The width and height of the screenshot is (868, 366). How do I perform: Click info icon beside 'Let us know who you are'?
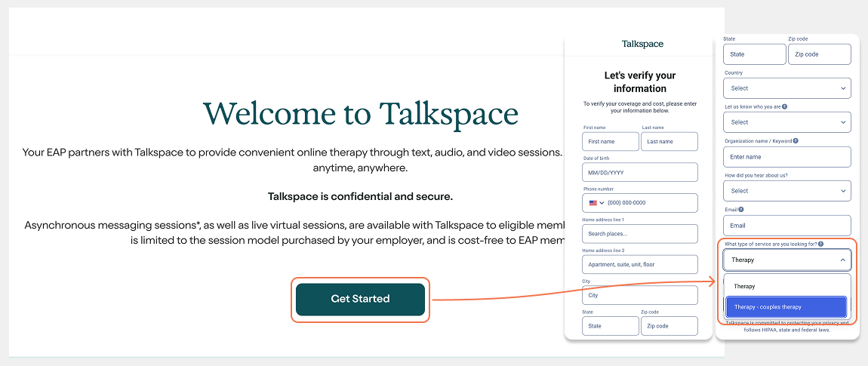point(785,106)
